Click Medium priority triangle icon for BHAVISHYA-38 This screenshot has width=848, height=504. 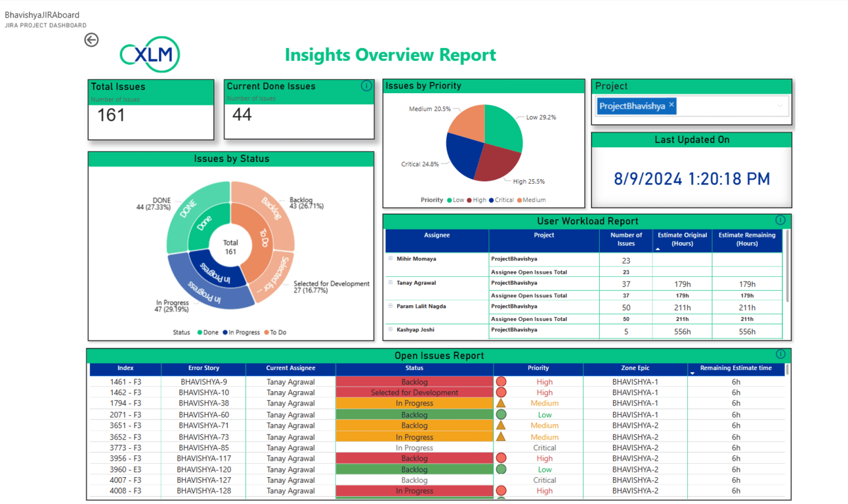click(501, 403)
